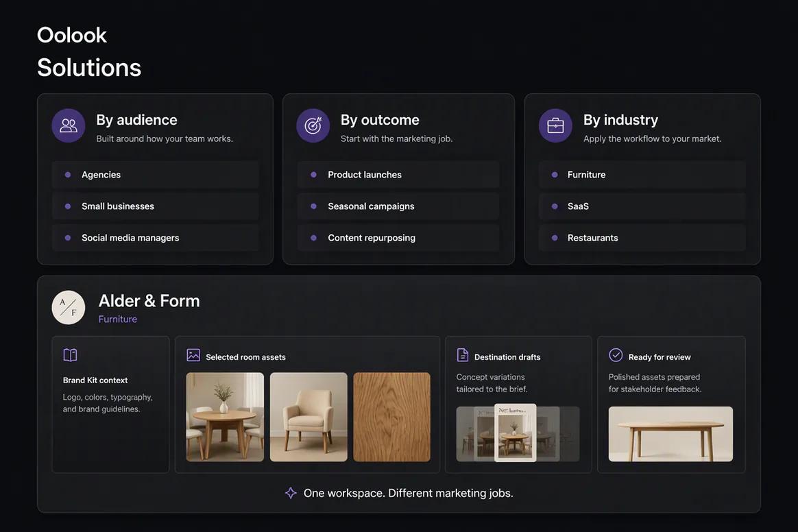The width and height of the screenshot is (798, 532).
Task: Click the dining table room thumbnail
Action: (225, 417)
